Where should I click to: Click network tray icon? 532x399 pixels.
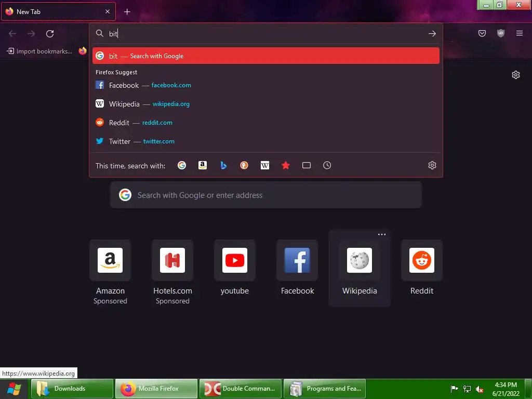(x=467, y=389)
